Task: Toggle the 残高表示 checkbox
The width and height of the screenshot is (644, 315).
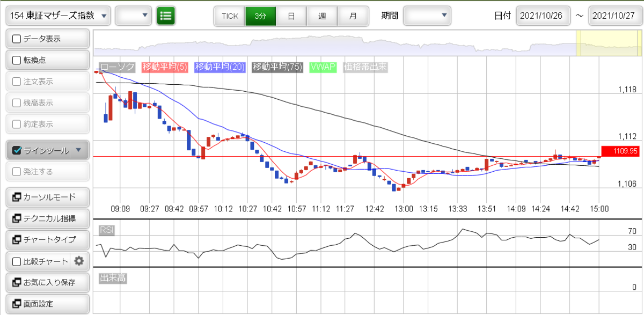Action: tap(17, 103)
